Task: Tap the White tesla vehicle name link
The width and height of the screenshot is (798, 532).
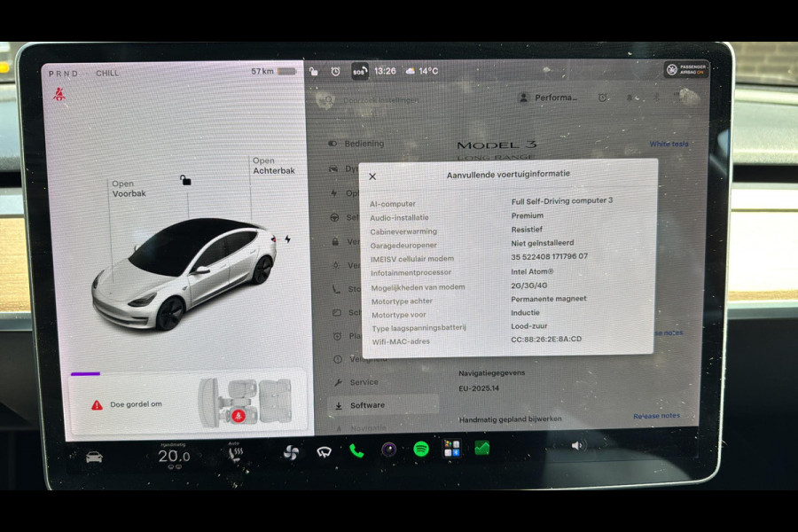Action: click(669, 144)
